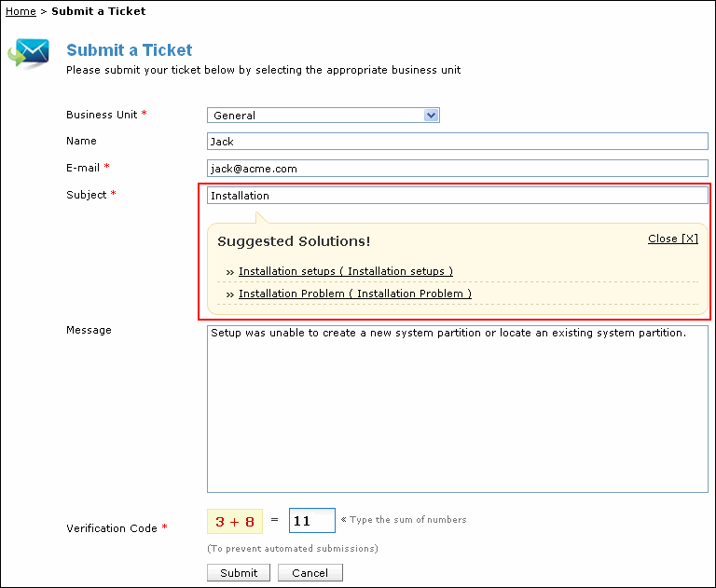Click the Submit a Ticket breadcrumb text
The width and height of the screenshot is (716, 588).
[99, 11]
